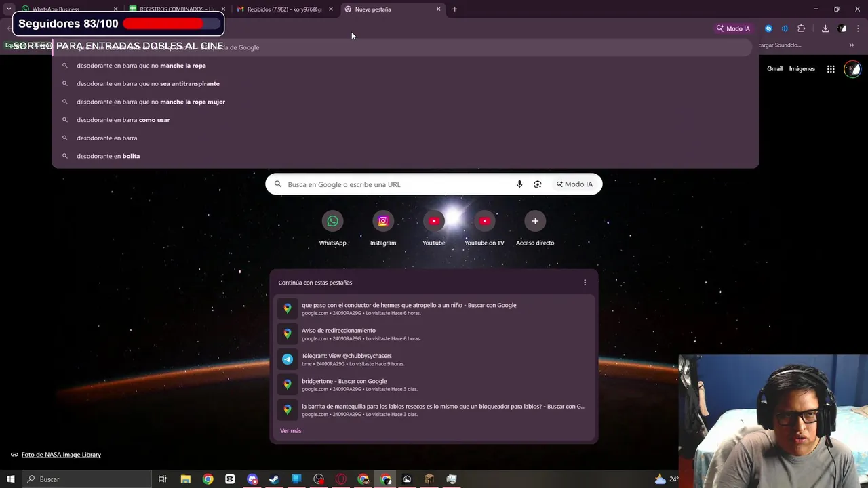Close the Nueva pestaña tab
Image resolution: width=868 pixels, height=488 pixels.
tap(438, 9)
